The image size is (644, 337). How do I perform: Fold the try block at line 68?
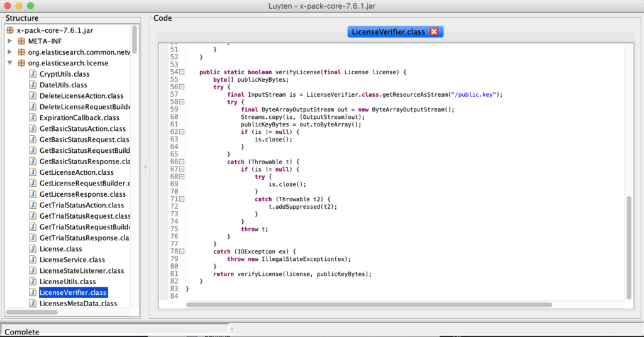coord(182,177)
